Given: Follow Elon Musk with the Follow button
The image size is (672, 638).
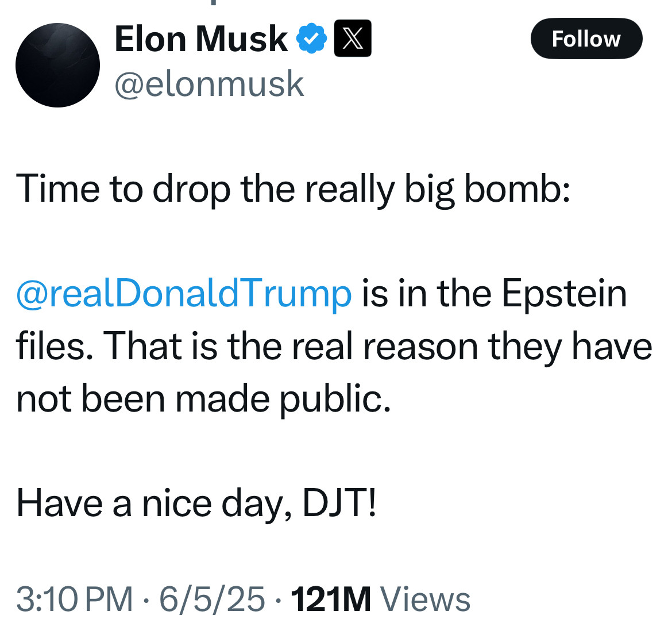Looking at the screenshot, I should [586, 39].
